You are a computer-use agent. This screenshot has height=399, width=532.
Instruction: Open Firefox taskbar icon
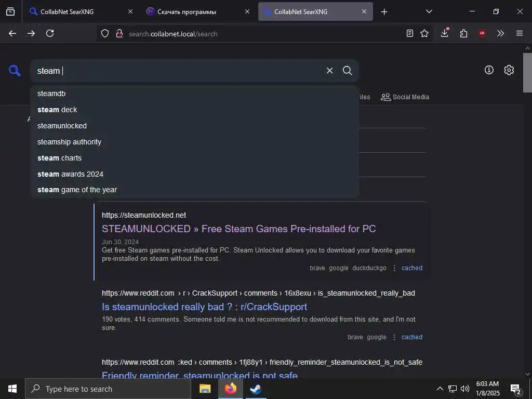pos(230,389)
